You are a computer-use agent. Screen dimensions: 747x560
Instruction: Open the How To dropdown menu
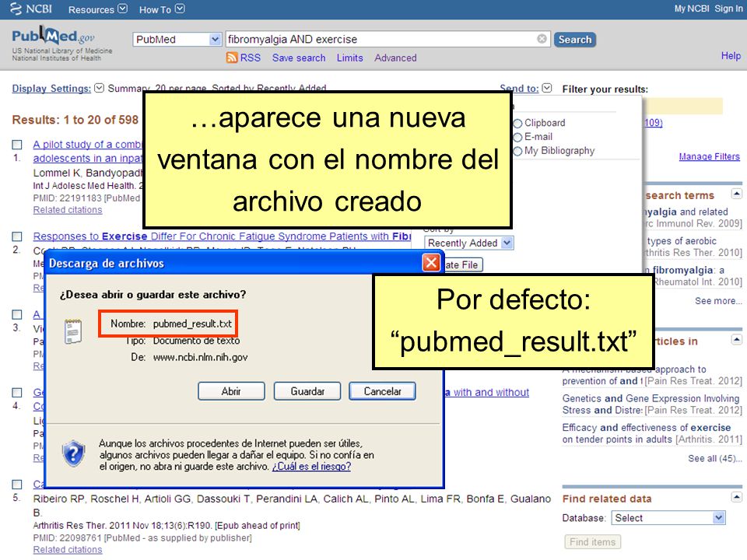(x=162, y=9)
